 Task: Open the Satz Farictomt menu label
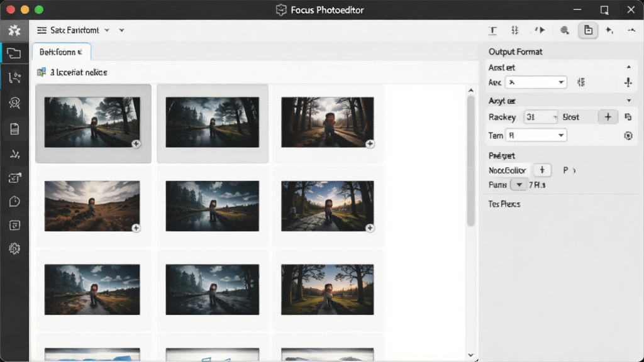pyautogui.click(x=75, y=30)
